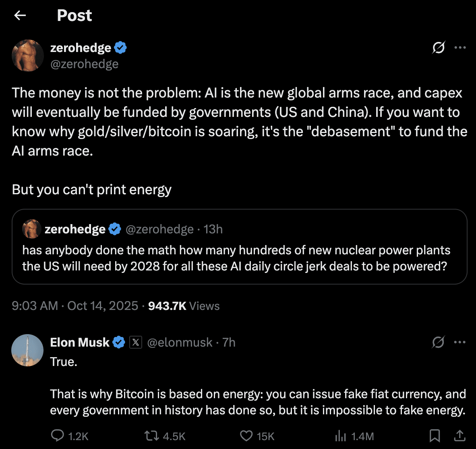Screen dimensions: 476x449
Task: Click zerohedge verified badge in header
Action: 120,48
